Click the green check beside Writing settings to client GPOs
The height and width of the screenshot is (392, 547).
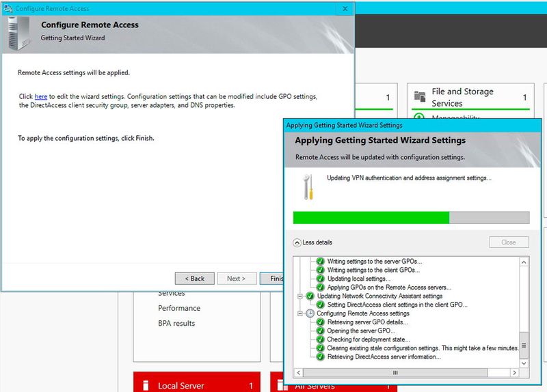pyautogui.click(x=320, y=270)
